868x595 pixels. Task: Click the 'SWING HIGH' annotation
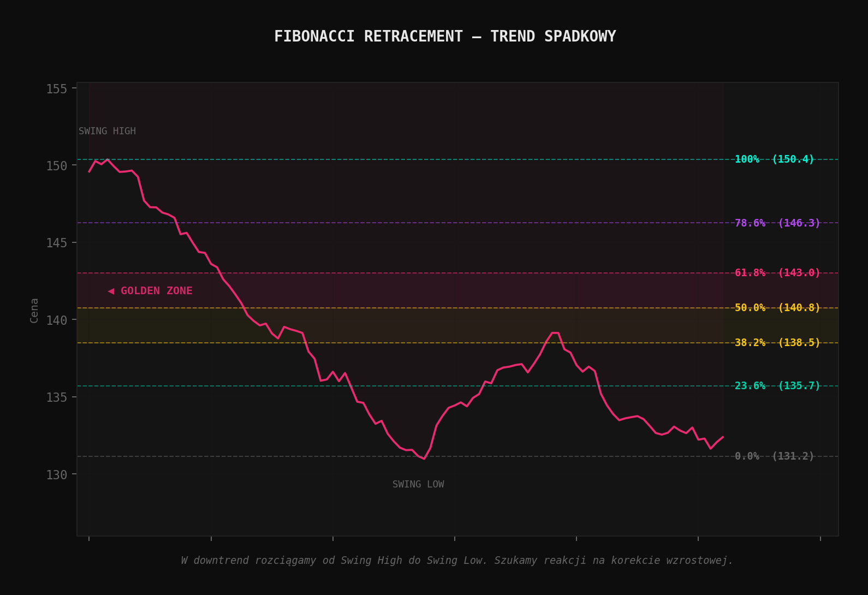(x=107, y=131)
